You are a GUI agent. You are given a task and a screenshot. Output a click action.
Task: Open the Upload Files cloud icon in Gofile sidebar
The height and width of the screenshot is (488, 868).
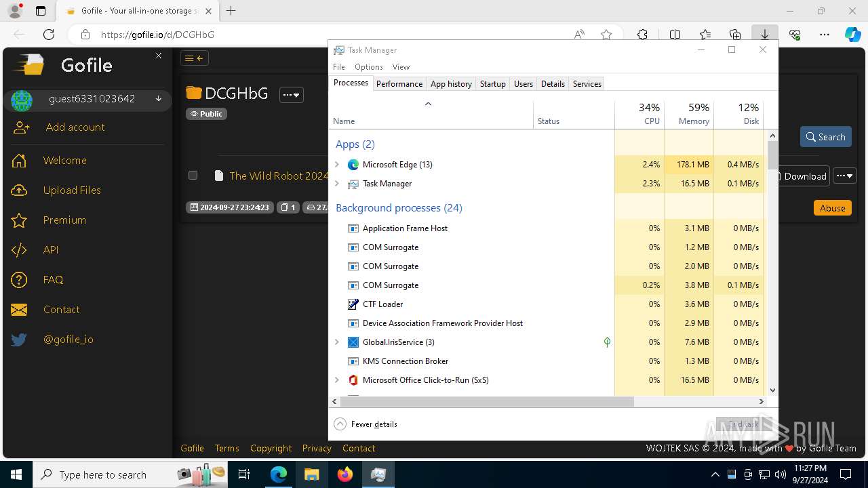coord(19,190)
